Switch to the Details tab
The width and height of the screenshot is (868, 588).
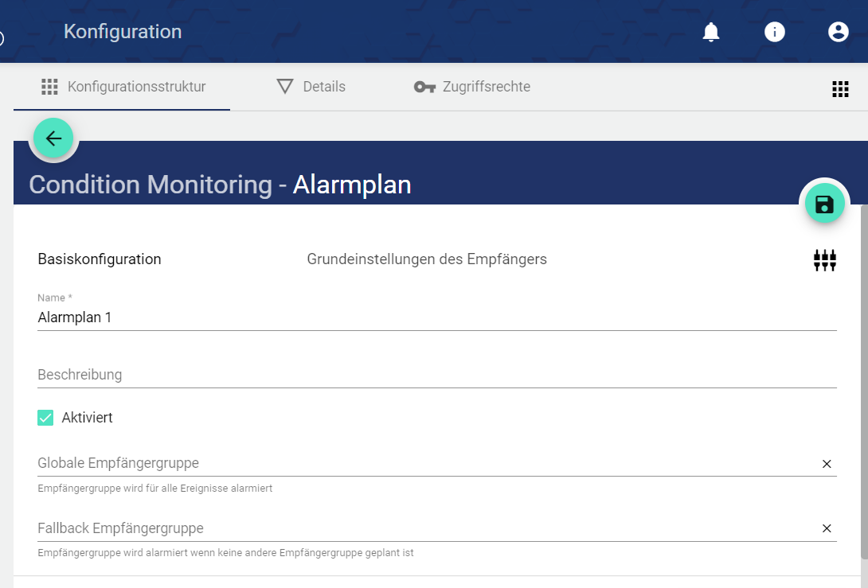click(x=311, y=87)
